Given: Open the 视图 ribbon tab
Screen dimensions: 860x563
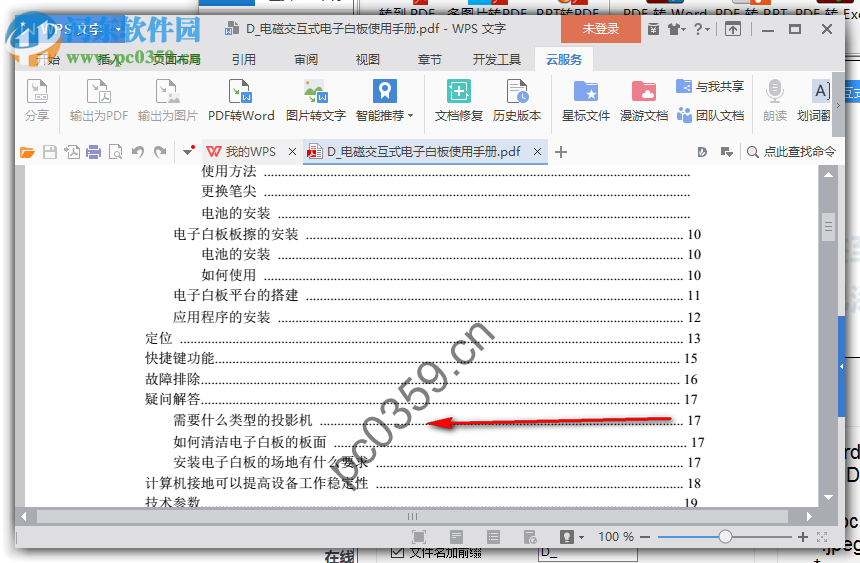Looking at the screenshot, I should 367,59.
